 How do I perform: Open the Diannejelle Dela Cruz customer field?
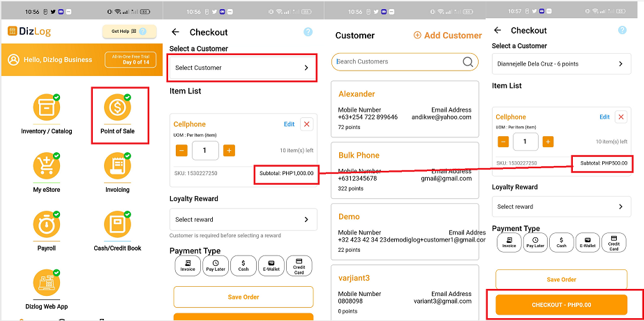pyautogui.click(x=562, y=64)
